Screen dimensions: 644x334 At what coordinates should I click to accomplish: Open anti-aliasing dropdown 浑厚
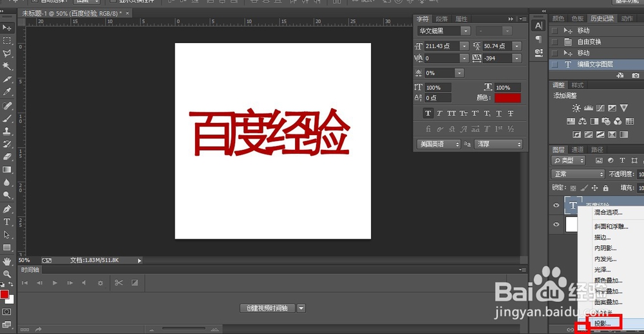pyautogui.click(x=498, y=144)
